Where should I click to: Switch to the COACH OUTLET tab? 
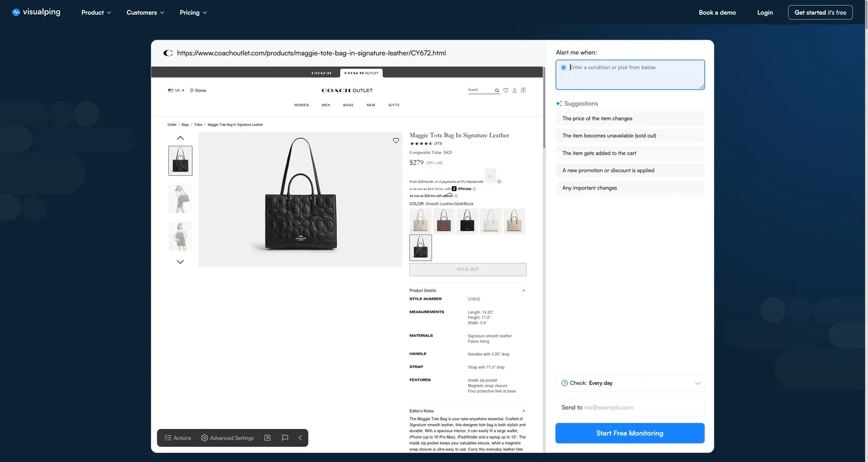tap(361, 73)
